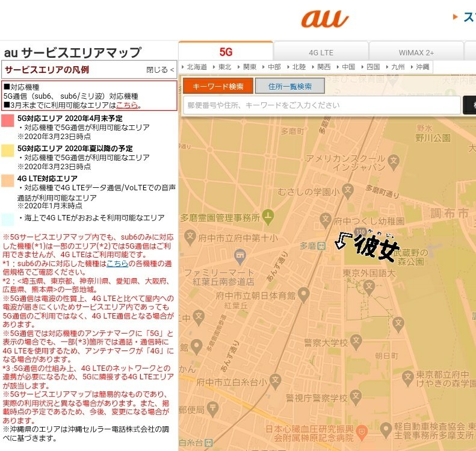The height and width of the screenshot is (451, 476).
Task: Click the light blue sea-area 4G swatch
Action: (x=8, y=219)
